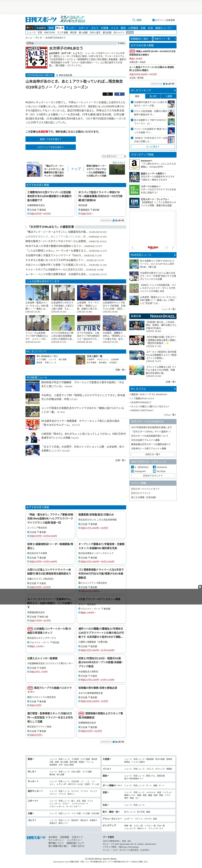This screenshot has width=202, height=868.
Task: Select the 野球 nav tab
Action: 51,28
